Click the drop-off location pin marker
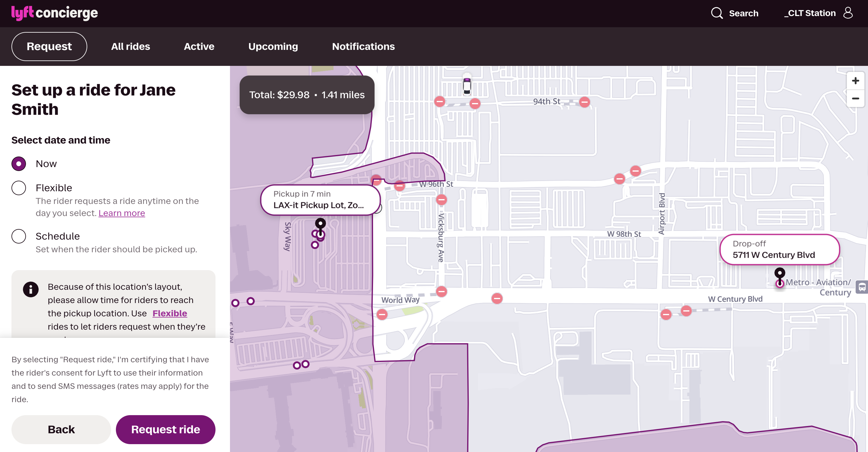Viewport: 868px width, 452px height. (x=779, y=273)
